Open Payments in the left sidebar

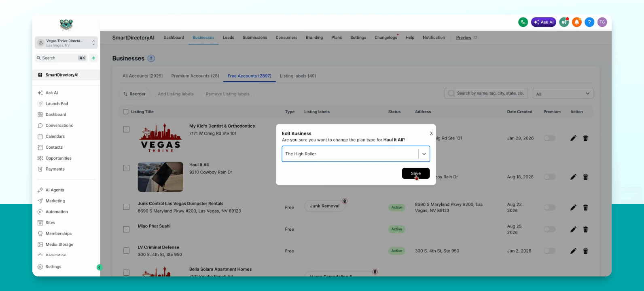click(55, 169)
